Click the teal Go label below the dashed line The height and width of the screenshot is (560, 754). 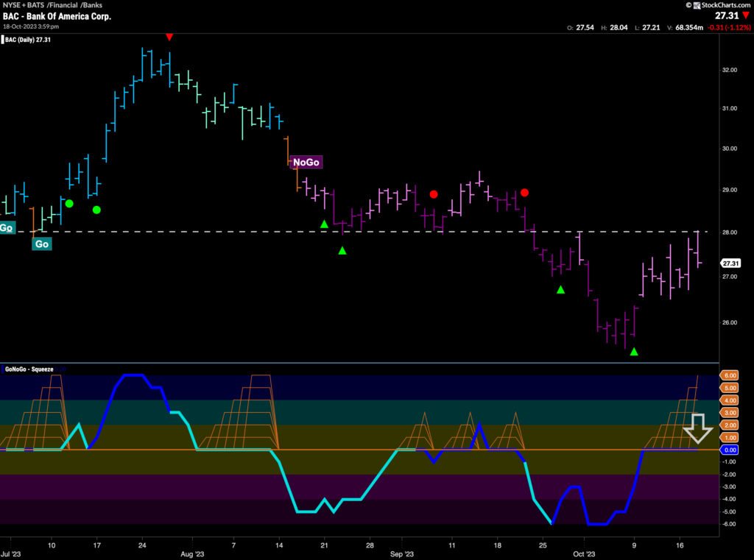pyautogui.click(x=42, y=243)
